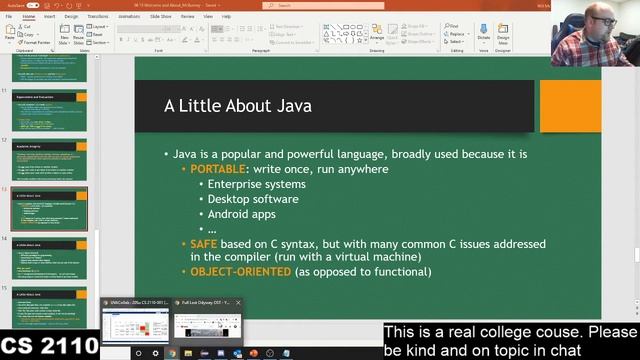Click the Search box in title bar
The height and width of the screenshot is (360, 640).
(x=323, y=6)
